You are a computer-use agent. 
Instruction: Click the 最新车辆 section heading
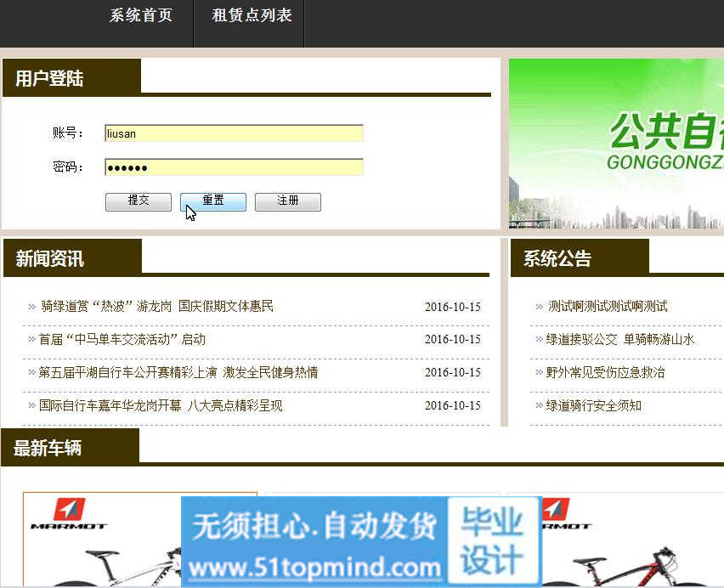pyautogui.click(x=48, y=448)
